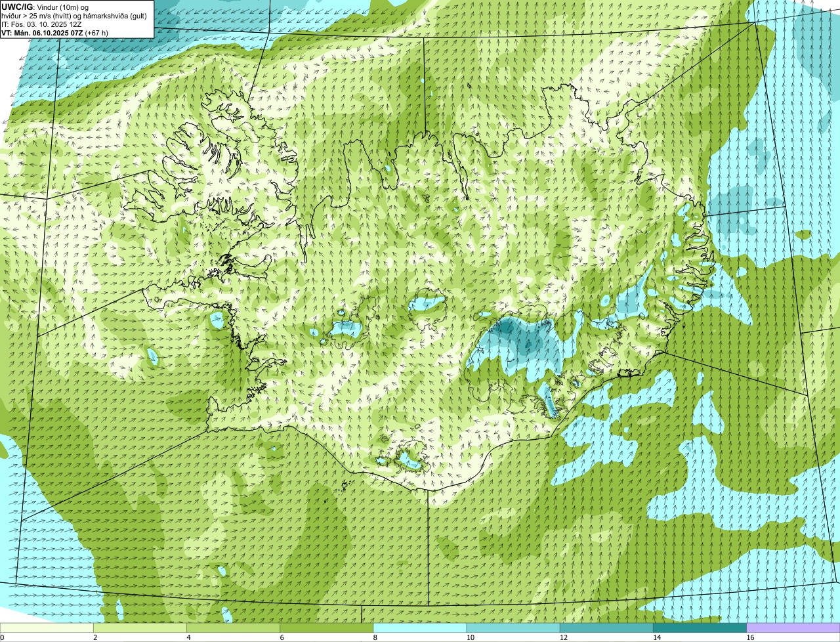Click the legend scale label "10"

click(x=471, y=637)
